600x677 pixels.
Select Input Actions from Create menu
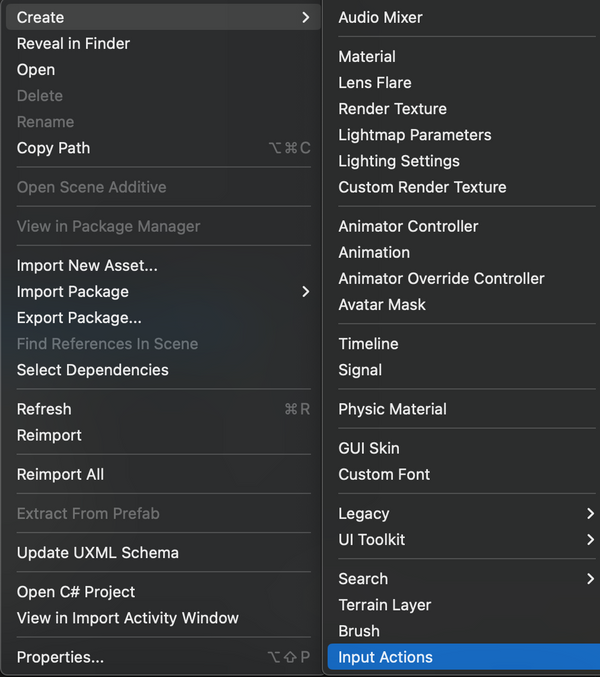[x=386, y=657]
